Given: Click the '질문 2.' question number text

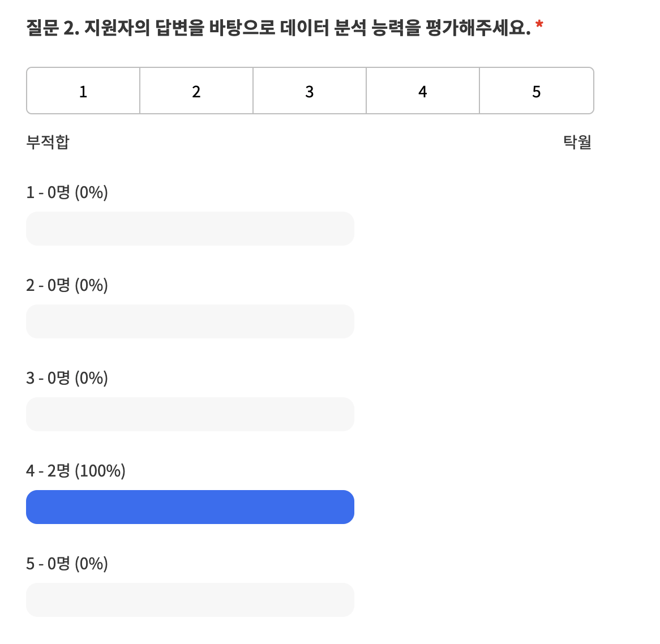Looking at the screenshot, I should pyautogui.click(x=53, y=28).
